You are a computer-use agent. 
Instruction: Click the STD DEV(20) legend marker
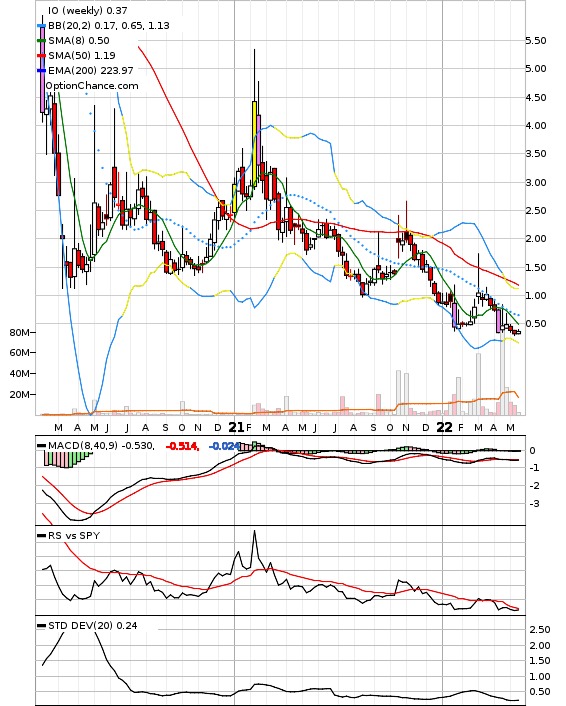coord(41,626)
